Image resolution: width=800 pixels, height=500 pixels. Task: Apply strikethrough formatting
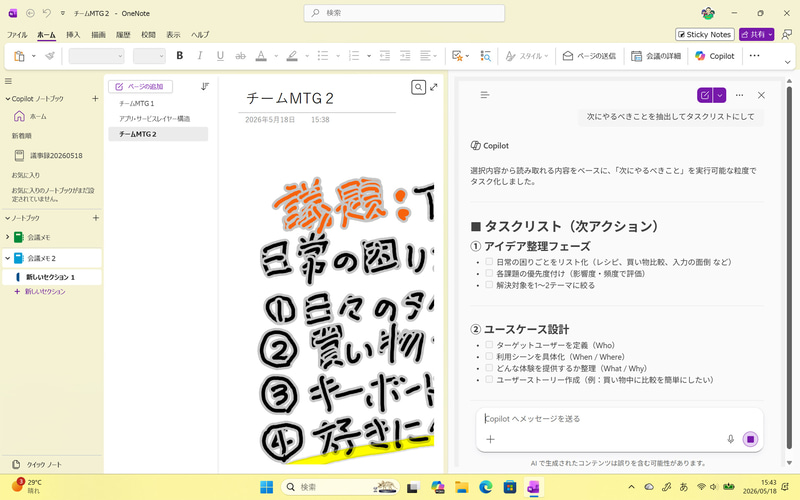point(240,56)
